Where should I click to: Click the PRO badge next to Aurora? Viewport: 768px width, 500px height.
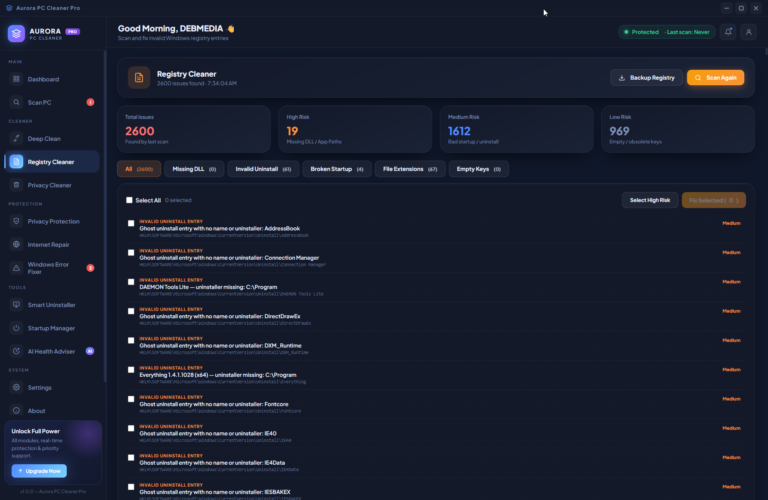(x=72, y=31)
